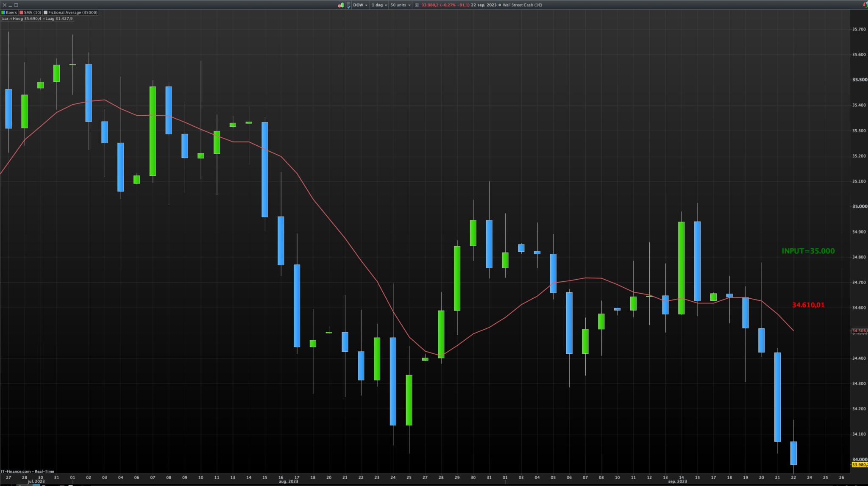This screenshot has height=486, width=868.
Task: Click the green-blue Koers color swatch
Action: click(3, 12)
